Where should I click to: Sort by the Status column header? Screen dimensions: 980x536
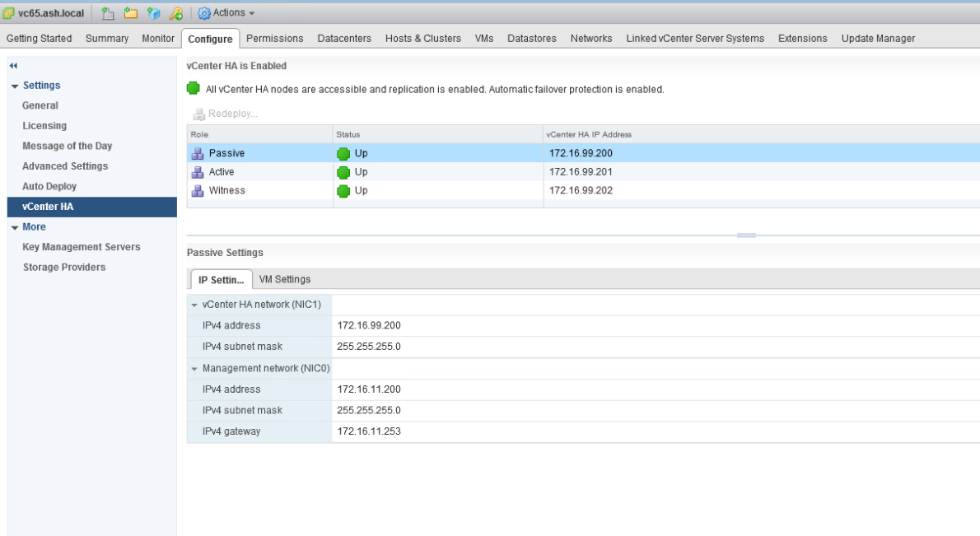(x=437, y=134)
